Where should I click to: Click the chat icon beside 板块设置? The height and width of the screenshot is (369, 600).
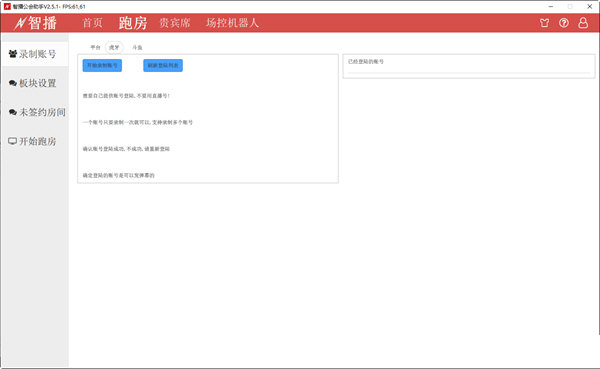coord(13,83)
